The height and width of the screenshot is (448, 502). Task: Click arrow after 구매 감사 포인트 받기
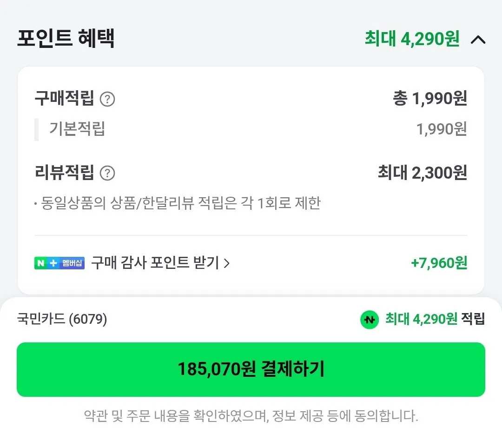[227, 263]
